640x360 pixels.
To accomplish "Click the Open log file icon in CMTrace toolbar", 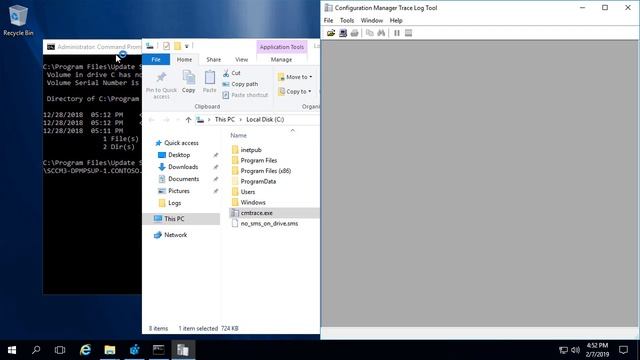I will click(331, 33).
